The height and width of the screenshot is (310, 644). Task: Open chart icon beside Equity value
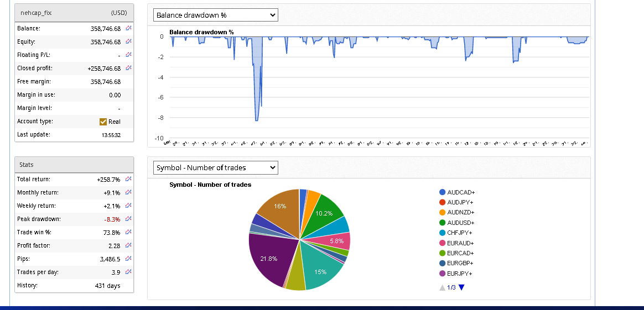(x=128, y=41)
